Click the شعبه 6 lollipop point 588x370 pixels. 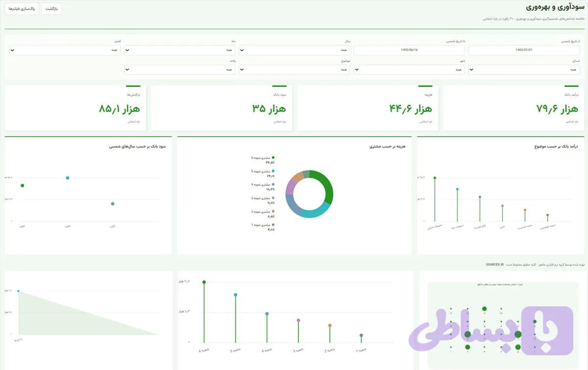click(x=204, y=282)
